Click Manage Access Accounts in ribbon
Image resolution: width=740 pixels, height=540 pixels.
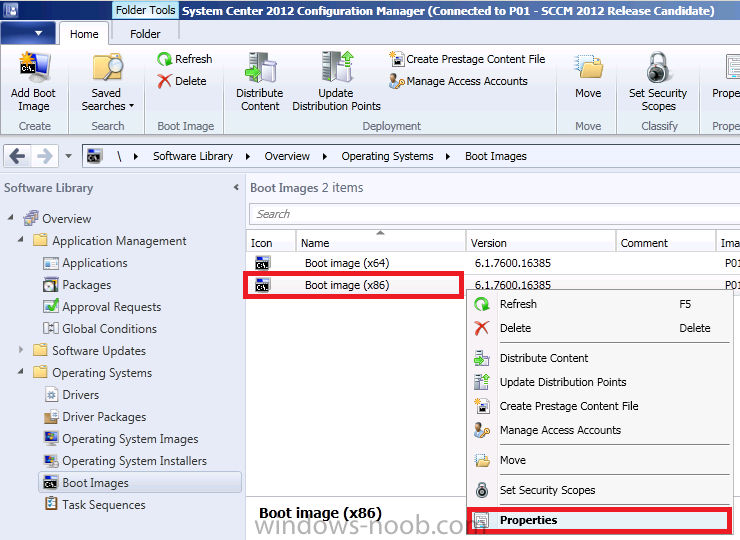[x=458, y=81]
